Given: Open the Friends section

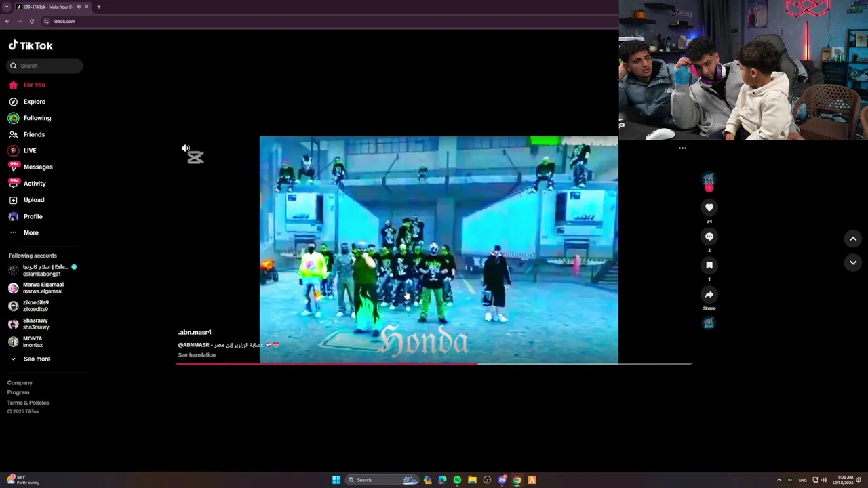Looking at the screenshot, I should point(27,134).
